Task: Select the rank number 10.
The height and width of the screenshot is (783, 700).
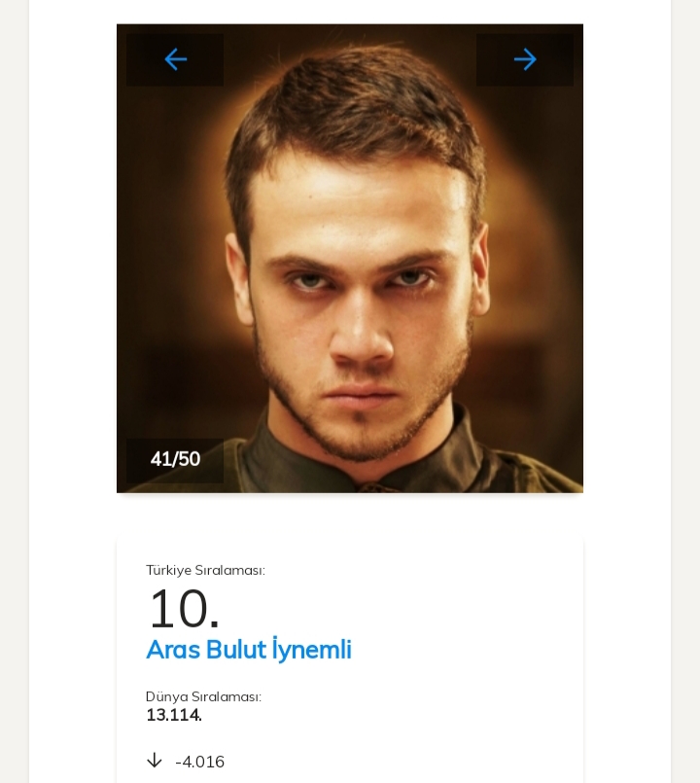Action: click(x=183, y=610)
